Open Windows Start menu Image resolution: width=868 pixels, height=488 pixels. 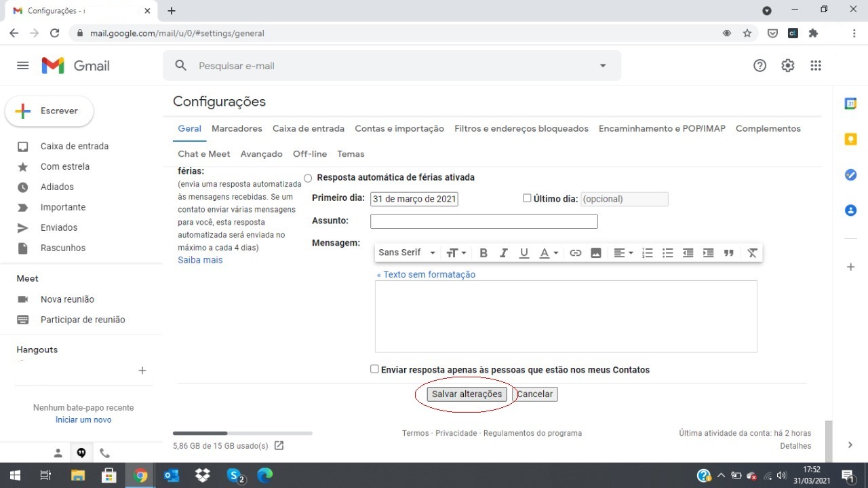pos(15,476)
